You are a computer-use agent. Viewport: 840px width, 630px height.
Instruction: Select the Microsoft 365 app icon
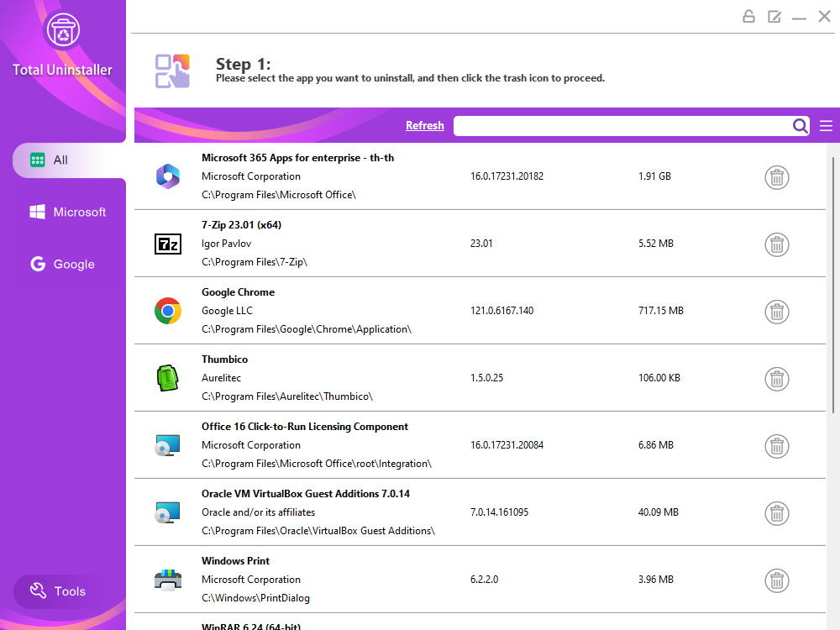168,176
